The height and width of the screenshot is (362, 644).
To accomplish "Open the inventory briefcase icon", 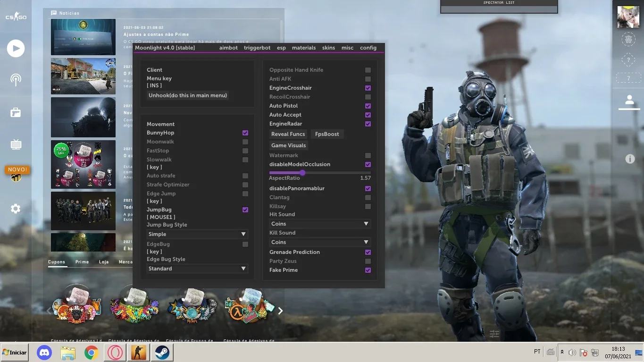I will pyautogui.click(x=16, y=112).
